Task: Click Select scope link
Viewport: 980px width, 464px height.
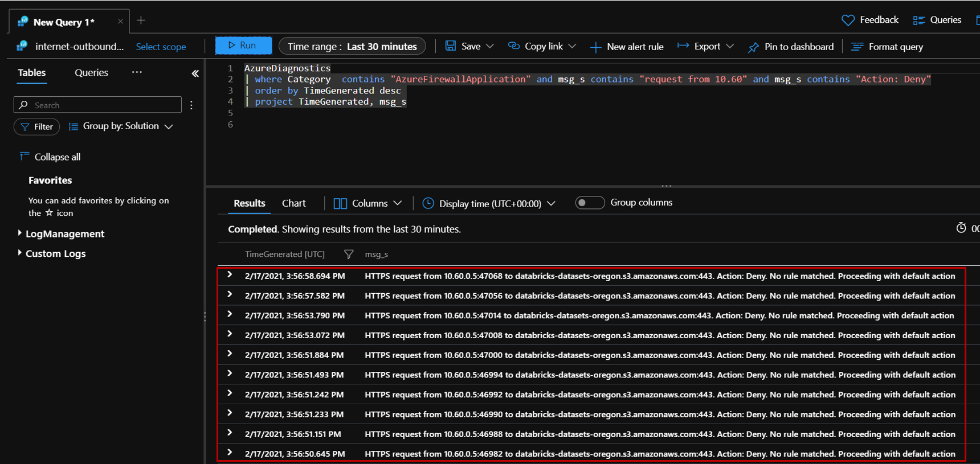Action: (x=161, y=47)
